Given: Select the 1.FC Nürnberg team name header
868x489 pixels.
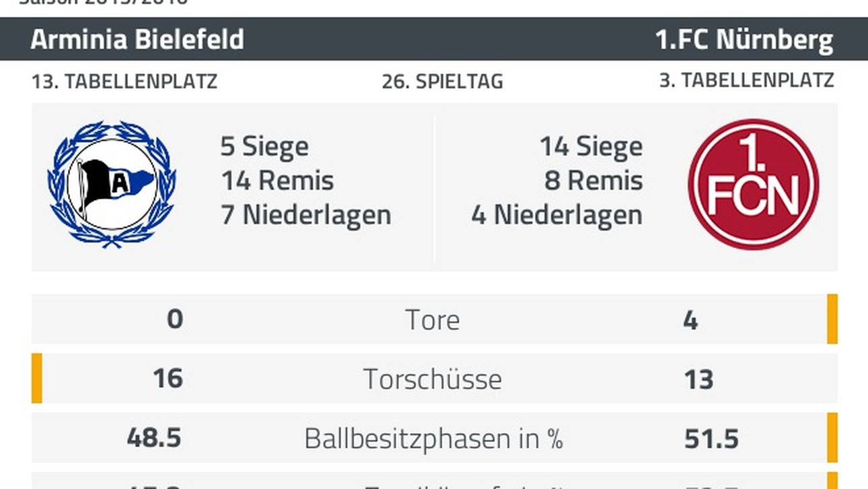Looking at the screenshot, I should pos(744,40).
